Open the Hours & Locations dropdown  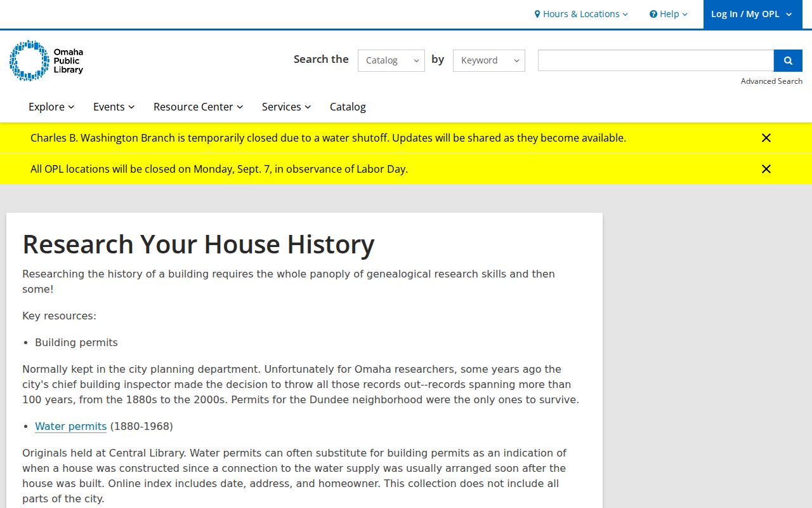(x=581, y=14)
